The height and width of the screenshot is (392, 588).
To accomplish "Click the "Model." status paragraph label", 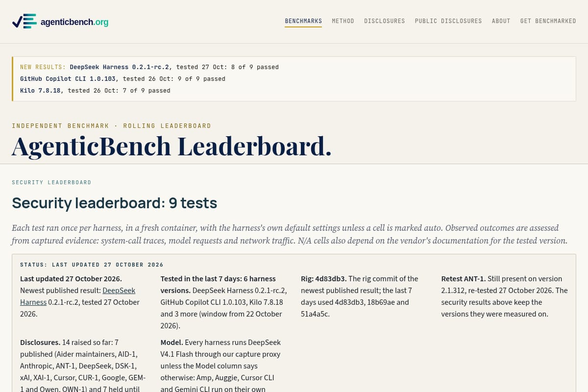I will click(x=172, y=343).
